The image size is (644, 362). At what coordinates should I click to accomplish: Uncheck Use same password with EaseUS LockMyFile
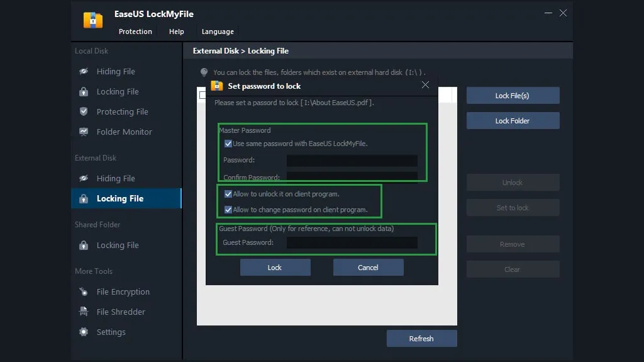point(228,144)
